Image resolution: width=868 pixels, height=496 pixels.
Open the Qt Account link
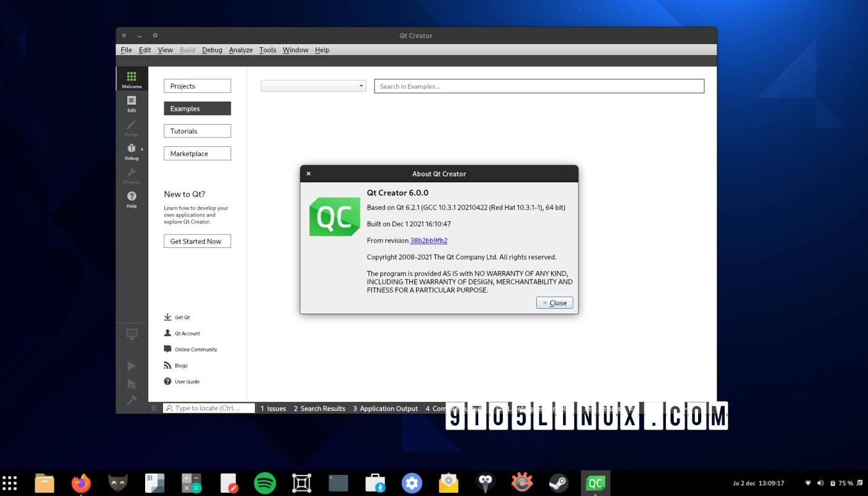(x=182, y=333)
